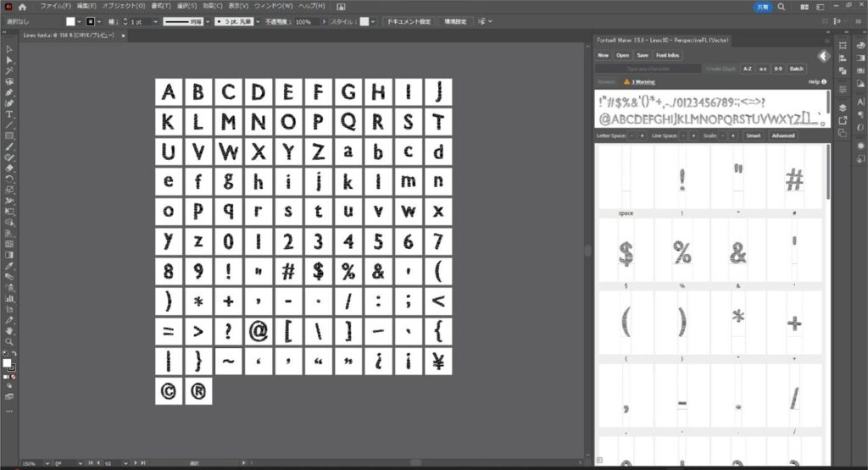Increase Letter Space with plus
The height and width of the screenshot is (470, 868).
point(643,135)
